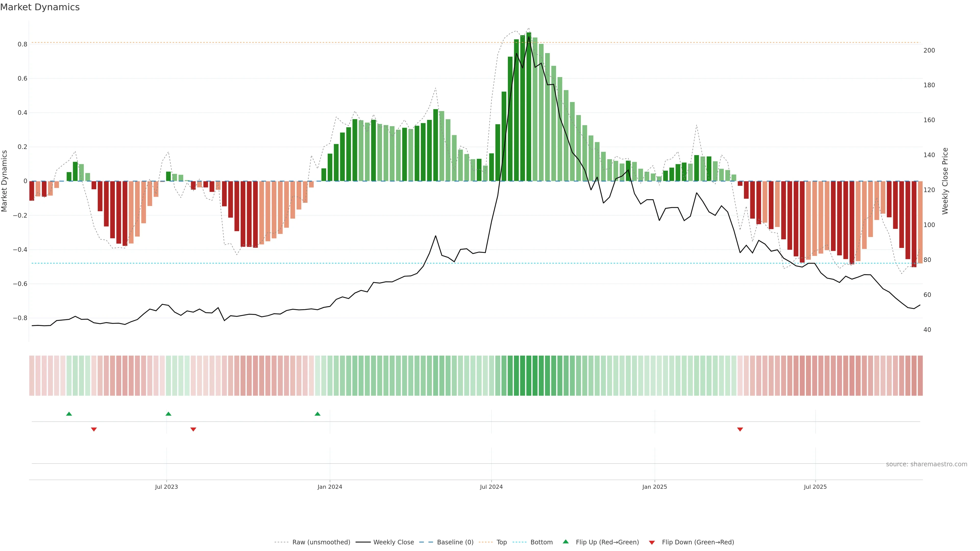Click the darkest green cell in heatmap strip

(x=529, y=376)
